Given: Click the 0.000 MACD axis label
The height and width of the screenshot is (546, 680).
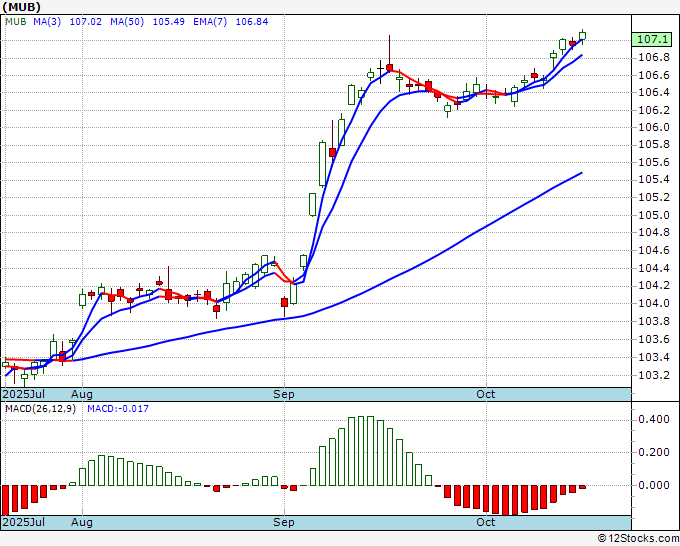Looking at the screenshot, I should [654, 485].
